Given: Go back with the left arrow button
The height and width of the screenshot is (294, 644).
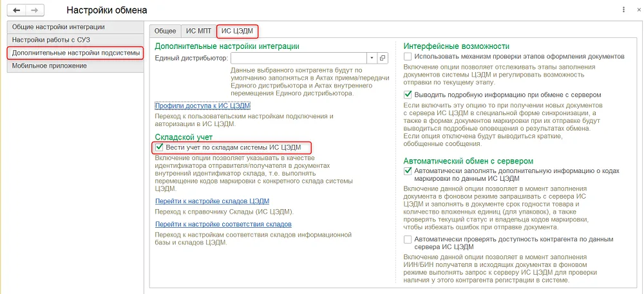Looking at the screenshot, I should point(17,10).
